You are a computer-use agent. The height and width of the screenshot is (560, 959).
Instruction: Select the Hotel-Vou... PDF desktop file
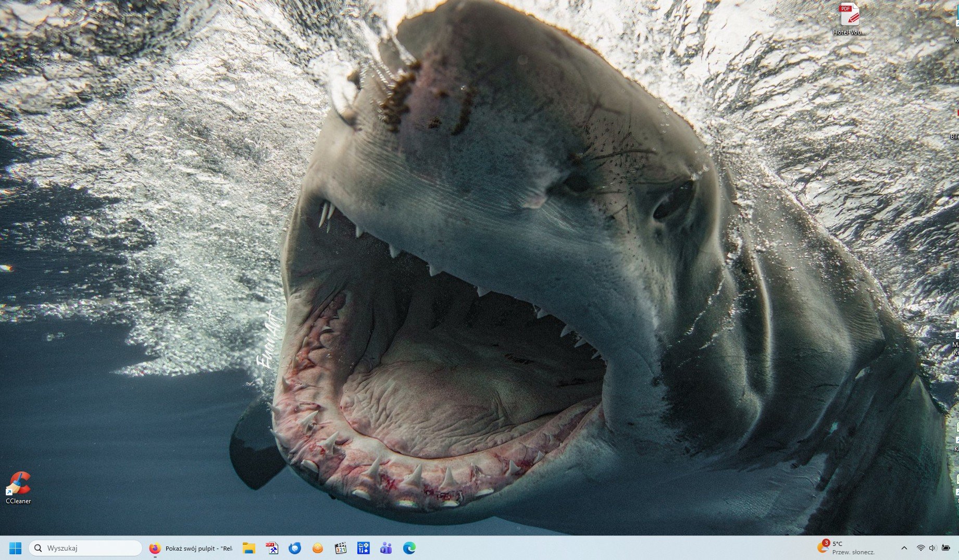coord(849,19)
